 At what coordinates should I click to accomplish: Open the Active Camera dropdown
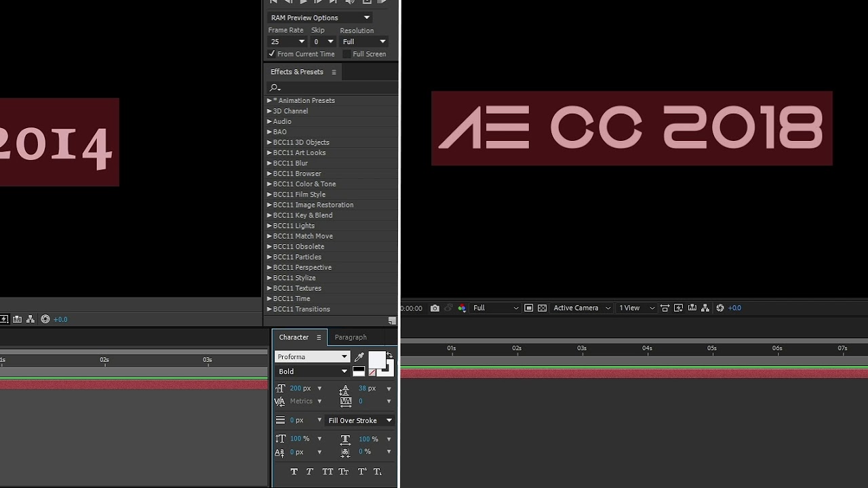click(582, 308)
